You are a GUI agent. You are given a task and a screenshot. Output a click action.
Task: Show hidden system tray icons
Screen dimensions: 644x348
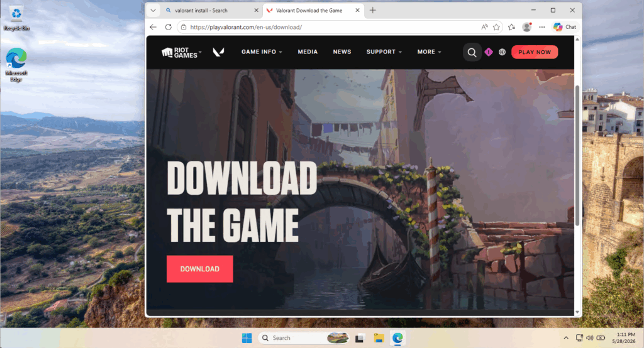[x=566, y=338]
